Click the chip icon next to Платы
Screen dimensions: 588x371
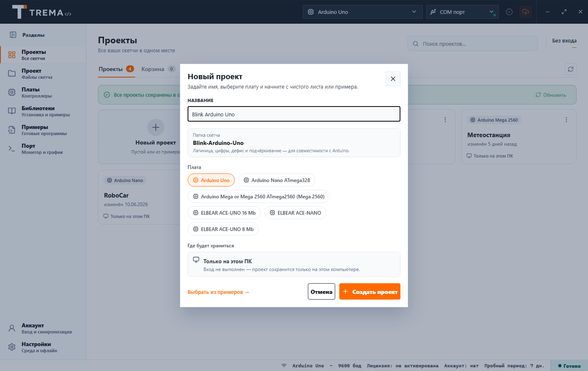(12, 92)
